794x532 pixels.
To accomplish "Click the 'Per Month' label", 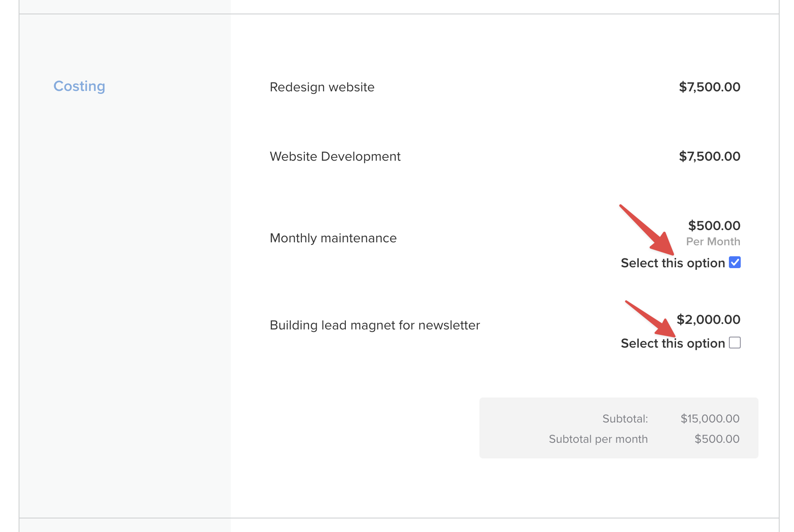I will point(713,241).
